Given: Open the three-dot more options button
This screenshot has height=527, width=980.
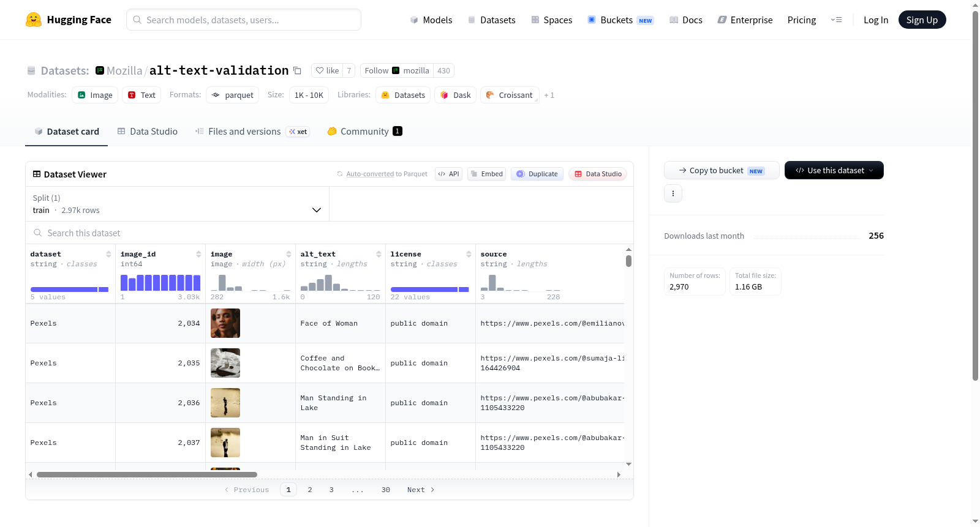Looking at the screenshot, I should tap(673, 193).
